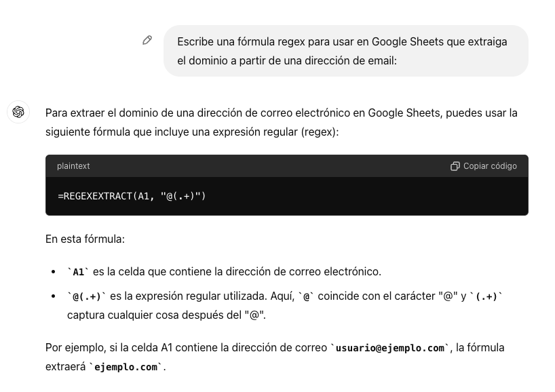Image resolution: width=555 pixels, height=392 pixels.
Task: Click the first bullet point marker
Action: pyautogui.click(x=54, y=271)
